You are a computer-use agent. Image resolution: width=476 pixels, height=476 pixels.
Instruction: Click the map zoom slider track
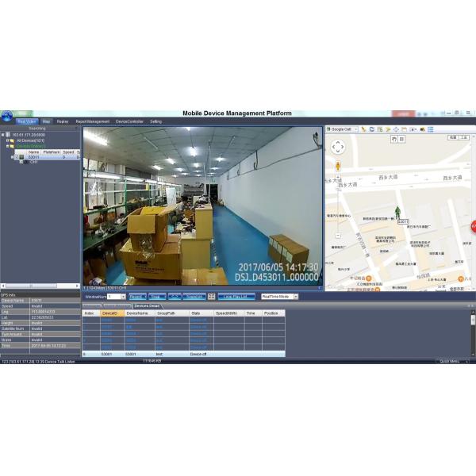click(338, 206)
